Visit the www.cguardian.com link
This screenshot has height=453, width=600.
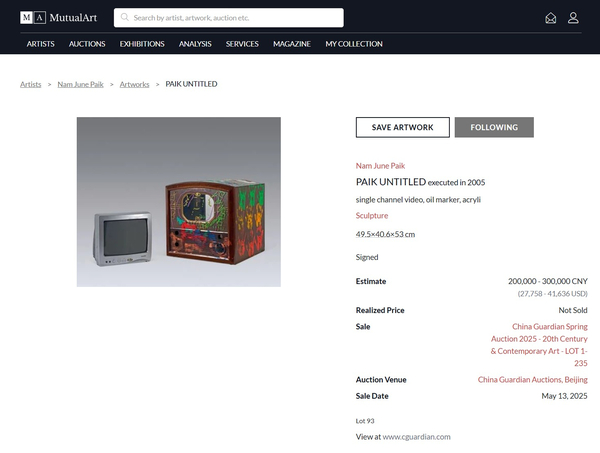[x=416, y=437]
